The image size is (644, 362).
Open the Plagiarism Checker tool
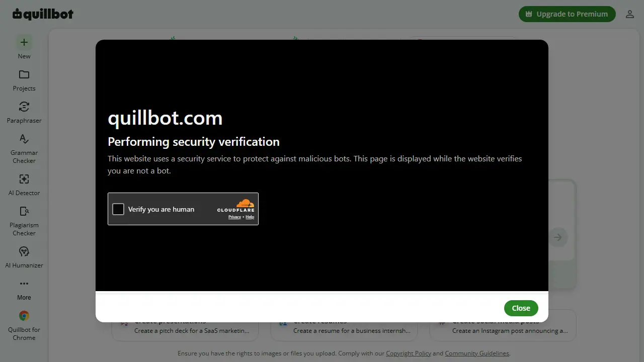(24, 221)
